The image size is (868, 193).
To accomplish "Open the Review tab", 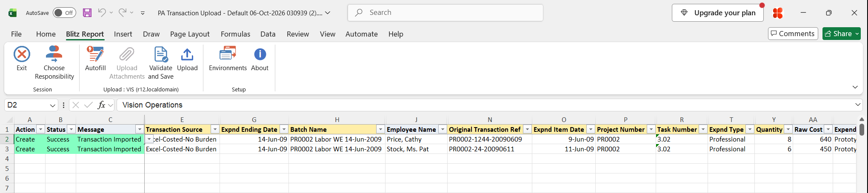I will 298,34.
